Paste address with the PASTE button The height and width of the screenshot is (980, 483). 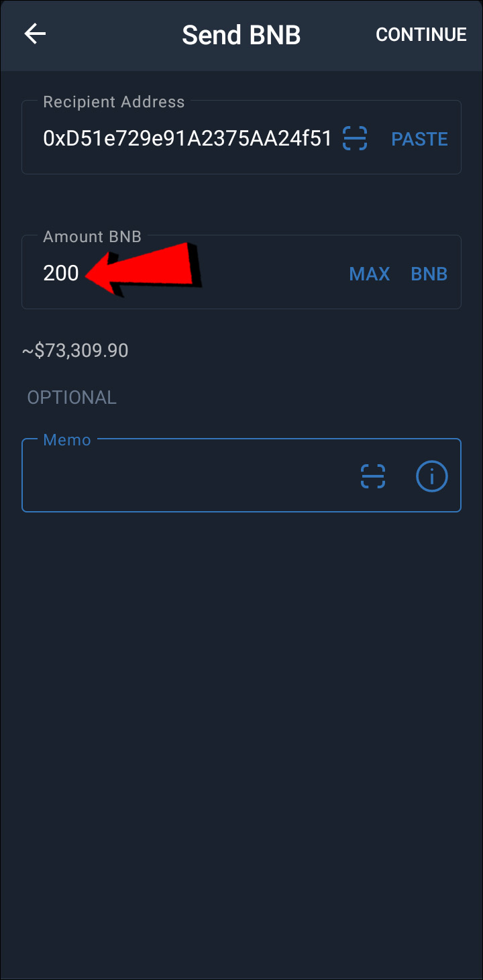419,139
